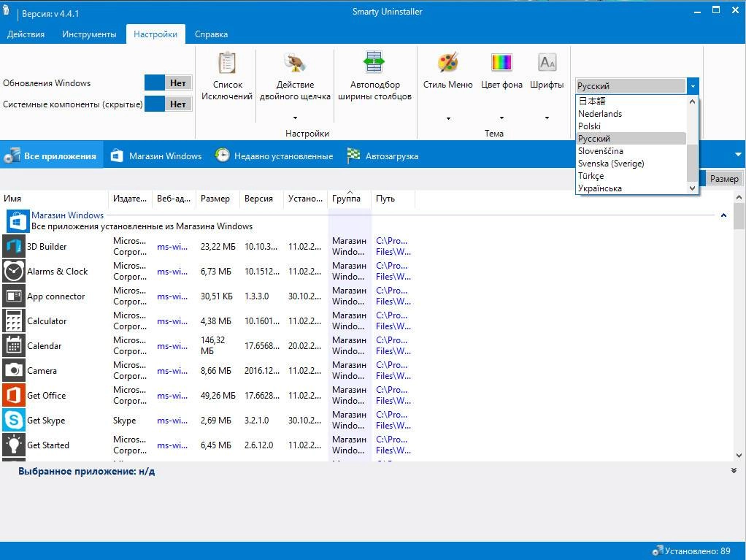Click Установлено: 89 in status bar
746x560 pixels.
coord(698,551)
